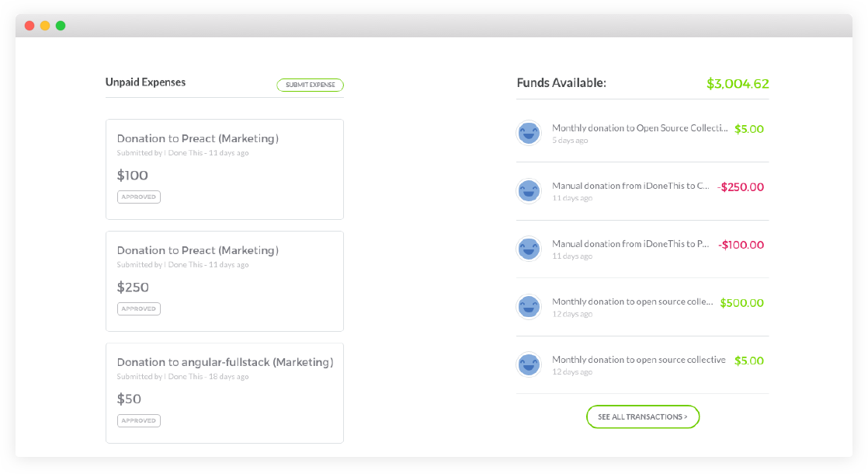Open the Manual donation from iDoneThis to P... entry
Screen dimensions: 868x474
coord(630,244)
